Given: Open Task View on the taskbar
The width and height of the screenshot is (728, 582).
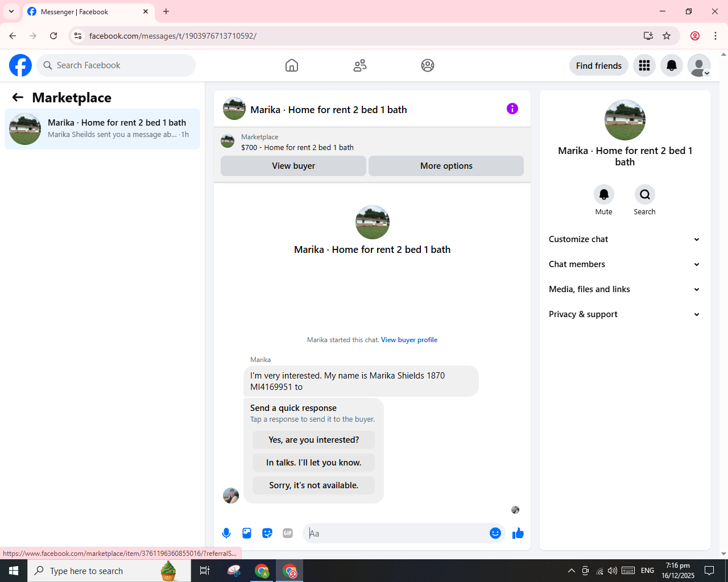Looking at the screenshot, I should click(205, 571).
